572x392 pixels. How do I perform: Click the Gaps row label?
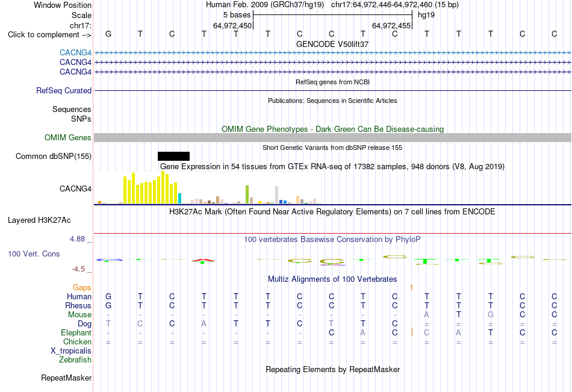click(x=82, y=288)
